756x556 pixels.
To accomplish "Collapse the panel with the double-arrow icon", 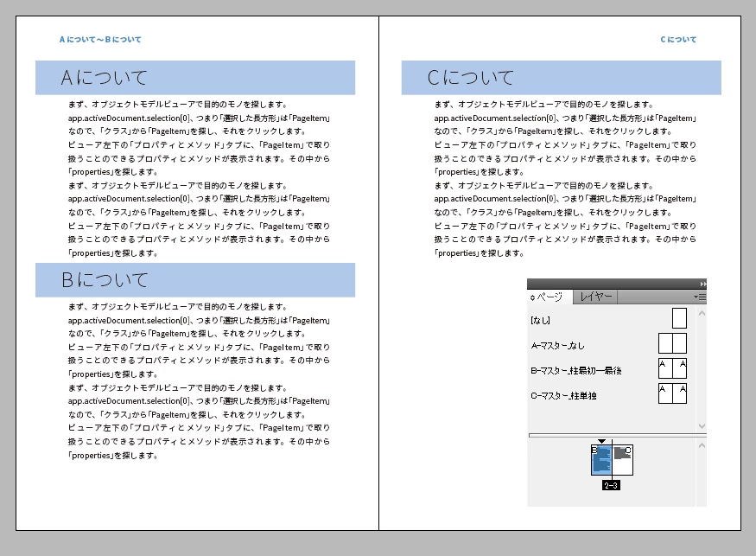I will coord(703,284).
